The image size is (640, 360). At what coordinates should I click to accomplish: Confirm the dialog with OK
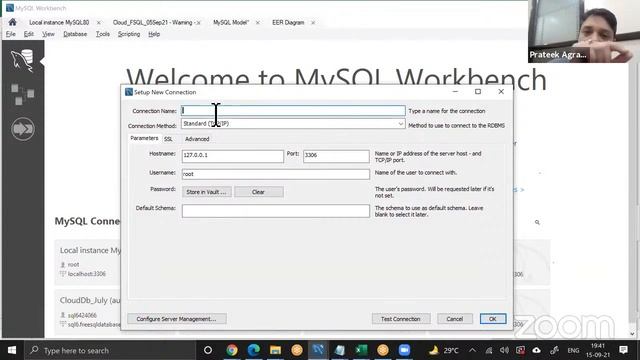(x=493, y=319)
